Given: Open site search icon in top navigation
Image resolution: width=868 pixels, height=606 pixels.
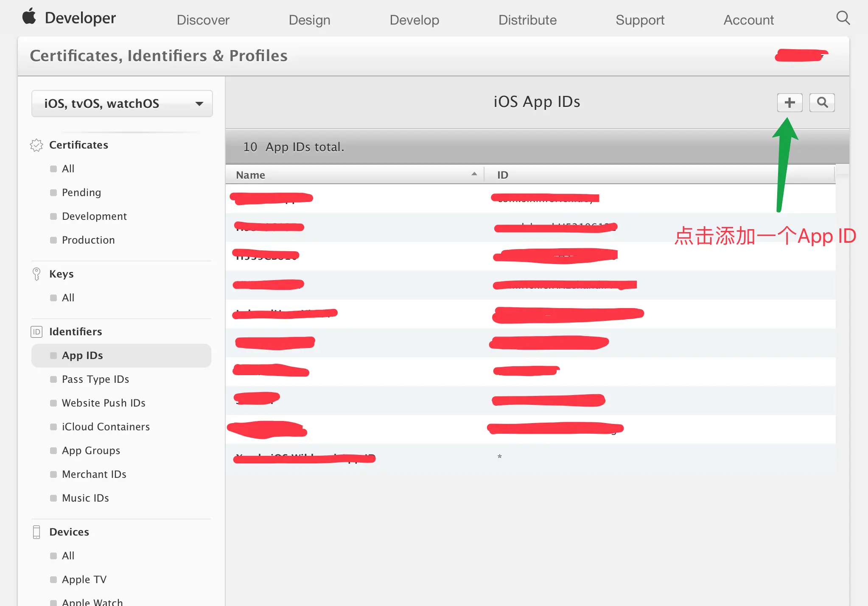Looking at the screenshot, I should [843, 18].
